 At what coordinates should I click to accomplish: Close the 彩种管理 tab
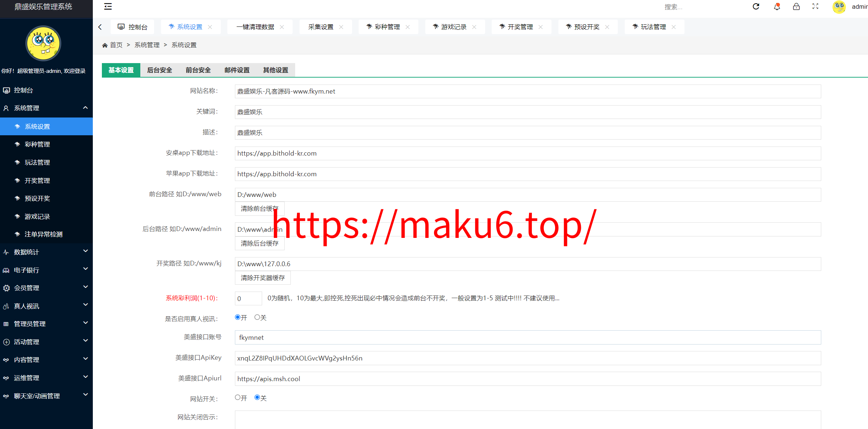(x=408, y=27)
